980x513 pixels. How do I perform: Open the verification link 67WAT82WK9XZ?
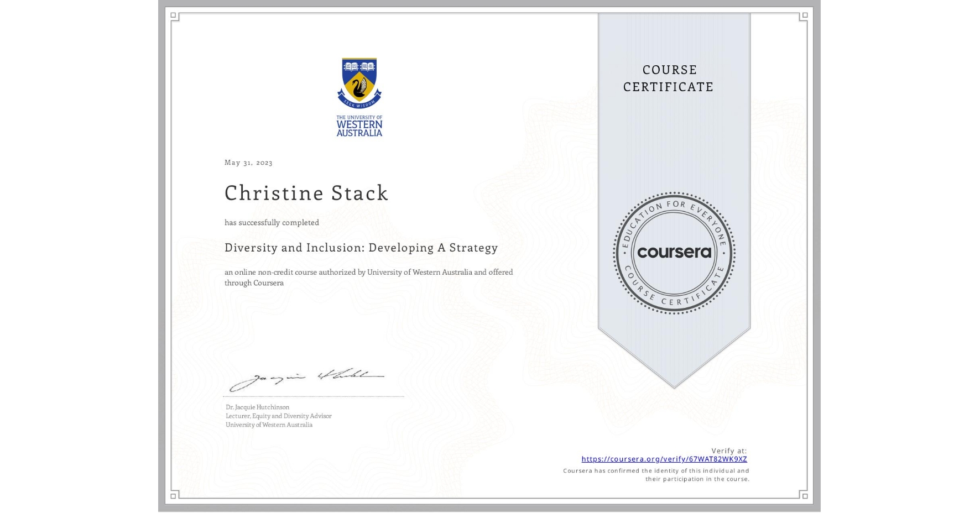click(x=664, y=459)
